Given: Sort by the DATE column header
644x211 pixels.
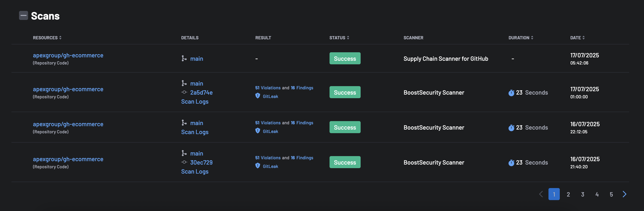Looking at the screenshot, I should click(x=577, y=38).
